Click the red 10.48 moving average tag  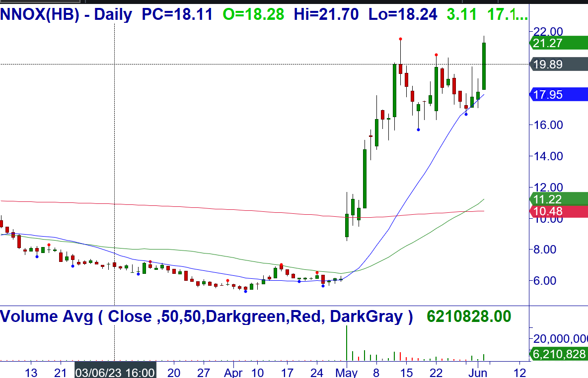pyautogui.click(x=559, y=211)
